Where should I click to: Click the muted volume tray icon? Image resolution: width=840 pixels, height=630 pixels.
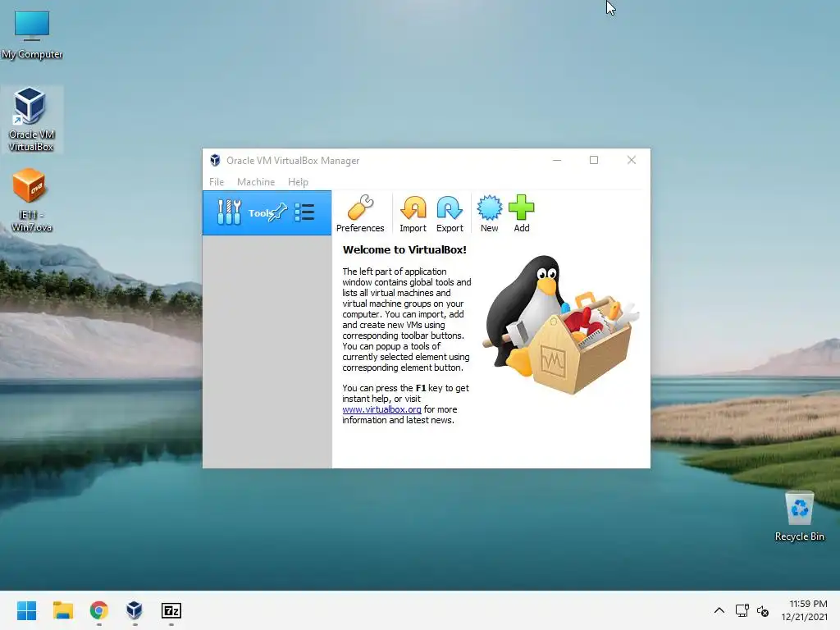tap(763, 610)
